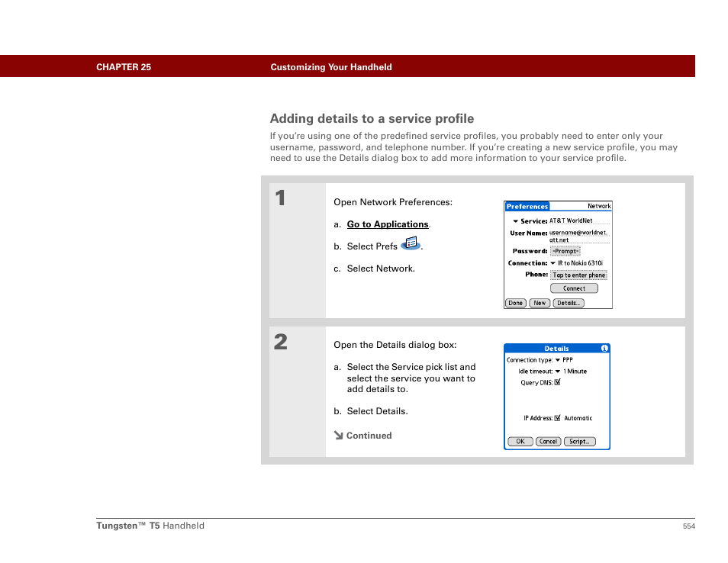
Task: Select the User Name field value
Action: (578, 236)
